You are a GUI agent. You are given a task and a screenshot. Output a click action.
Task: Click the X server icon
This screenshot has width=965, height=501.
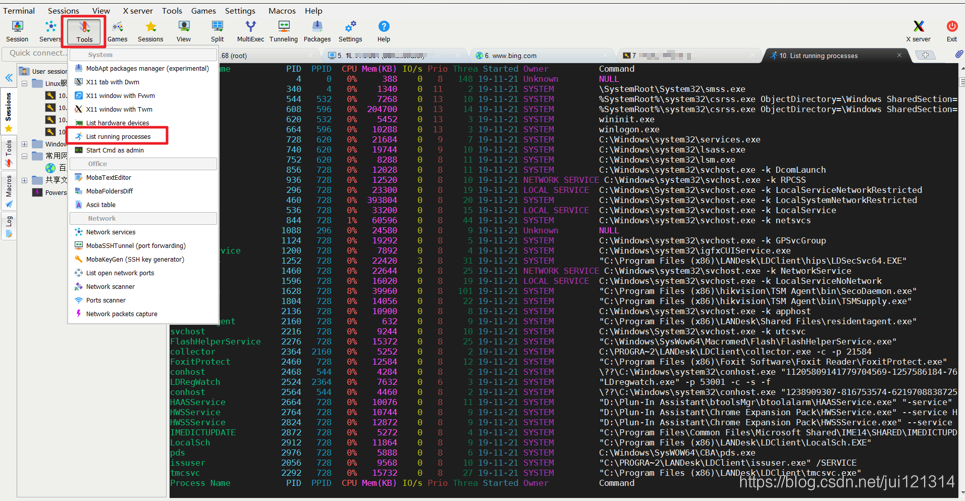pyautogui.click(x=918, y=31)
